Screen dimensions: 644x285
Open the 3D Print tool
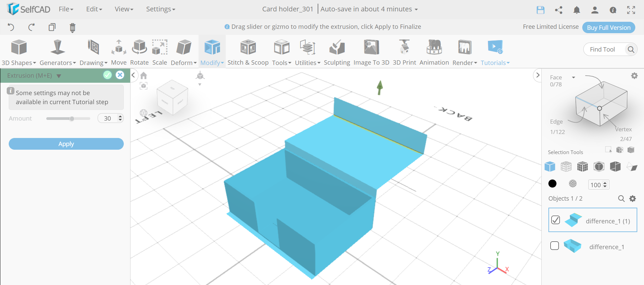tap(405, 53)
